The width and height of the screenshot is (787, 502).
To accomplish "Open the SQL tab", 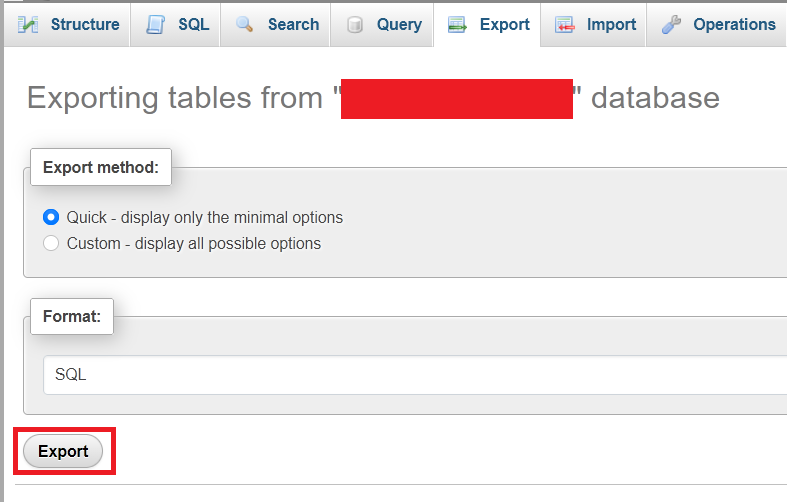I will click(193, 24).
